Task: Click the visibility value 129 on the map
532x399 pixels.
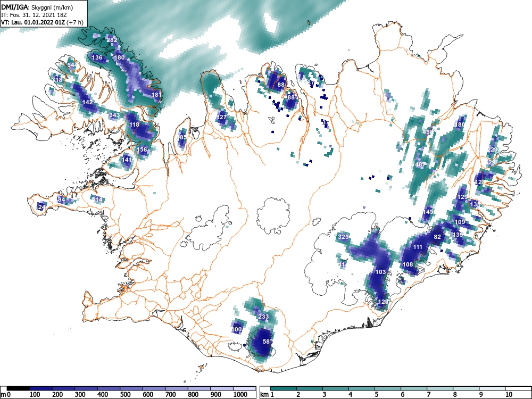Action: (462, 197)
